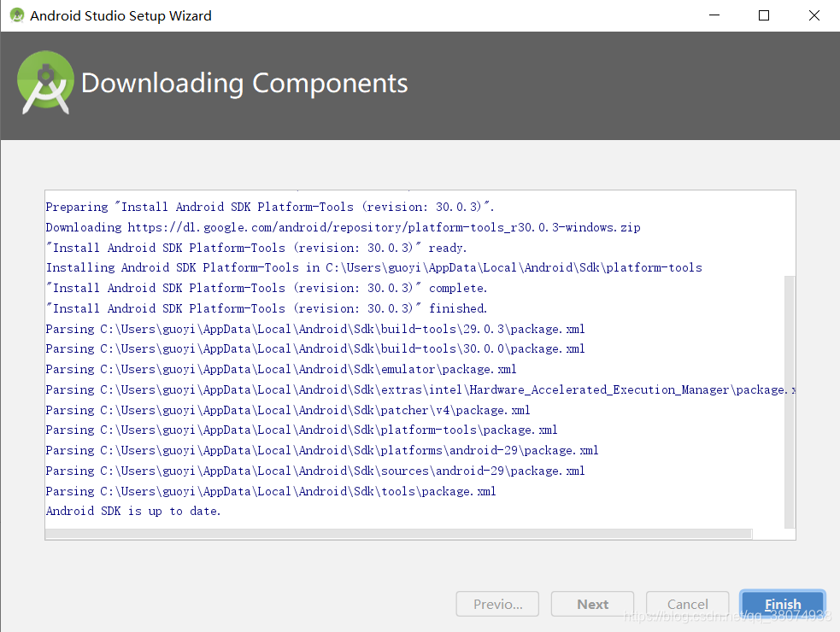This screenshot has height=632, width=840.
Task: Click the Parsing build-tools\30.0.0 line
Action: [315, 348]
